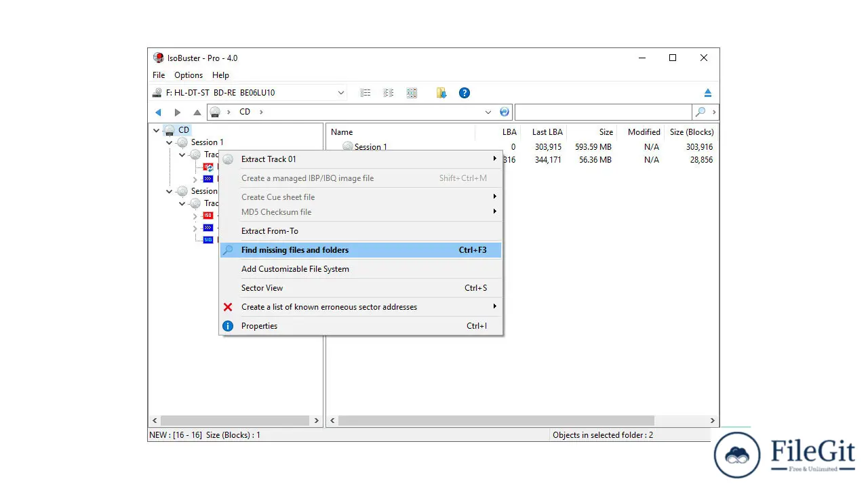
Task: Switch to the list view icon
Action: (x=366, y=93)
